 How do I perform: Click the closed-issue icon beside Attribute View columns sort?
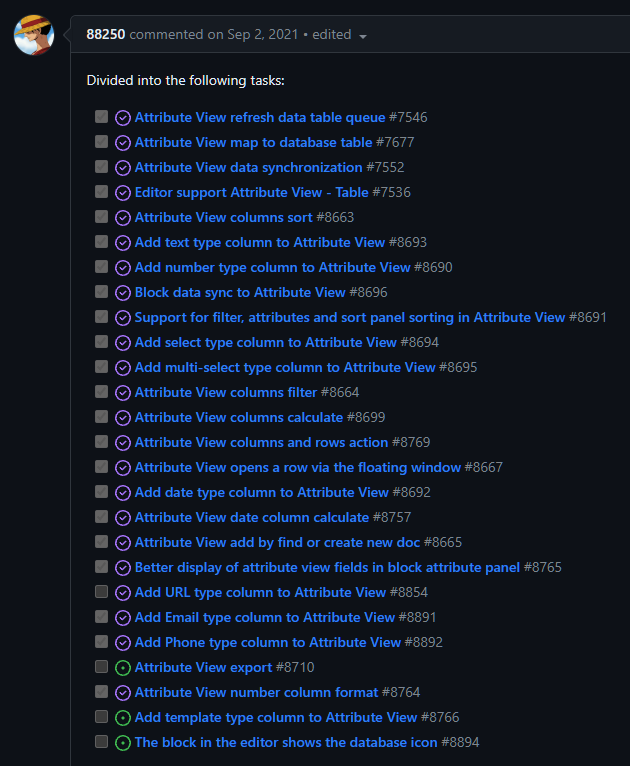pos(123,217)
